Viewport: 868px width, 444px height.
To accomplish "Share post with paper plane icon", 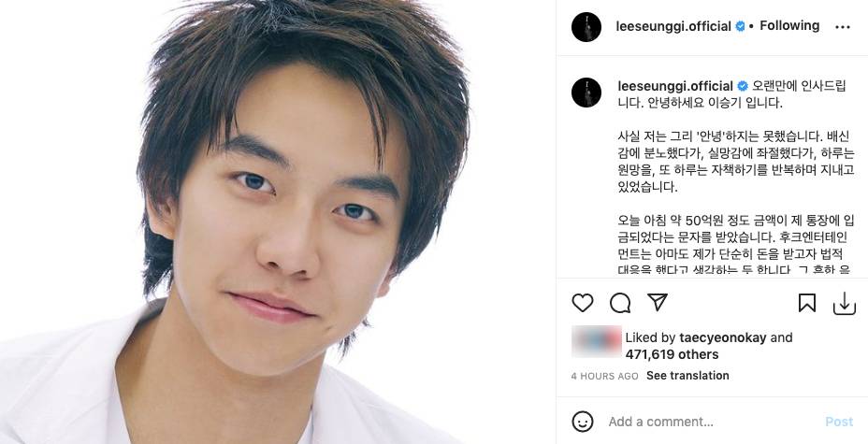I will [x=658, y=303].
